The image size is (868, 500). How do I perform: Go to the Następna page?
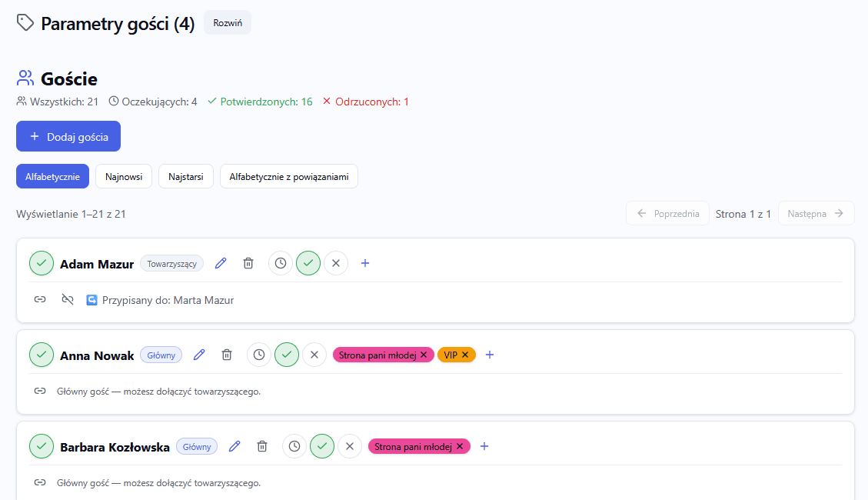point(816,213)
